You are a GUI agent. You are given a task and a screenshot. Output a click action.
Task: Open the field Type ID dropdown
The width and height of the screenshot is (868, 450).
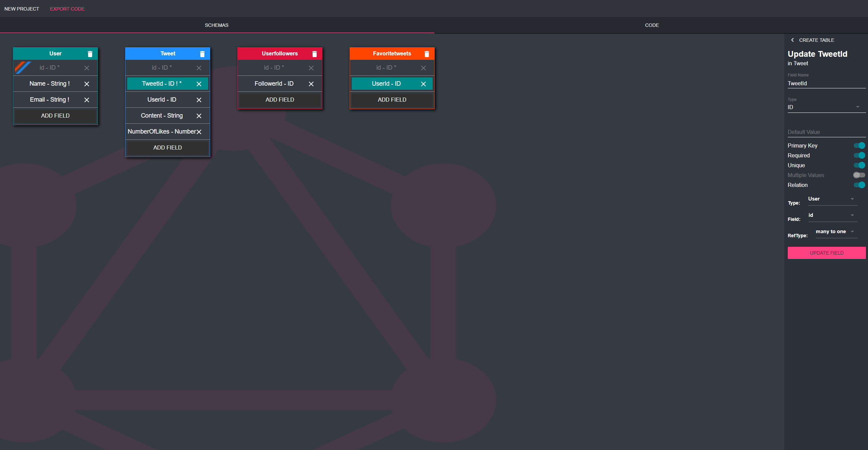click(826, 107)
